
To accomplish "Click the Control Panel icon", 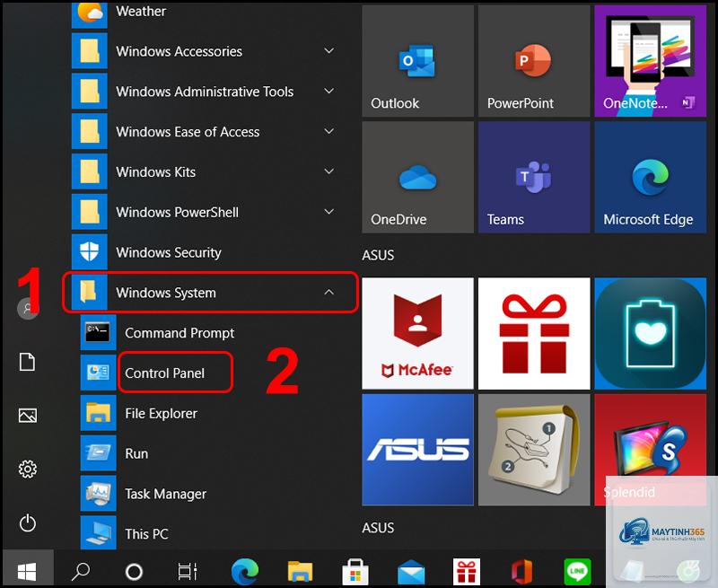I will click(98, 373).
